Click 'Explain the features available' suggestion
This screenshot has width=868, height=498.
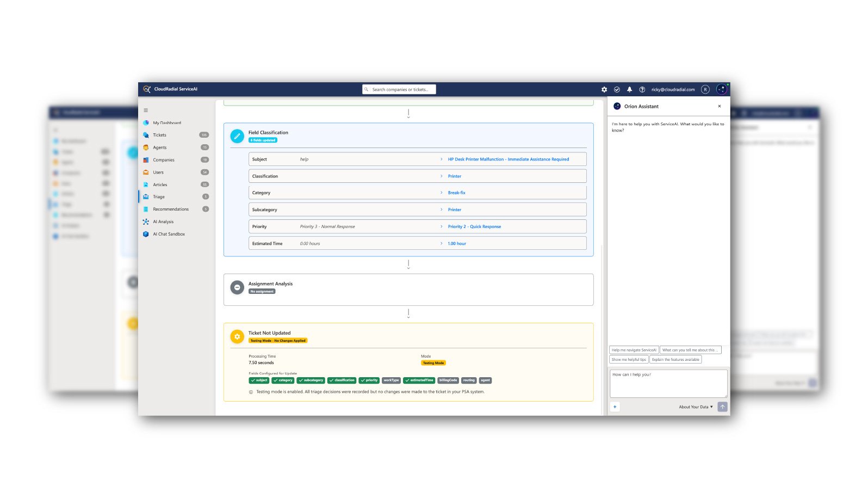[x=675, y=360]
